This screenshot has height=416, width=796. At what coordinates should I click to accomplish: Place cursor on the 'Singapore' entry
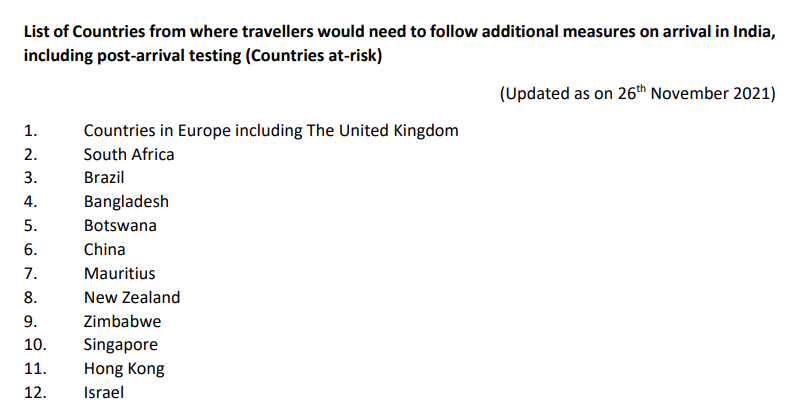click(x=121, y=345)
